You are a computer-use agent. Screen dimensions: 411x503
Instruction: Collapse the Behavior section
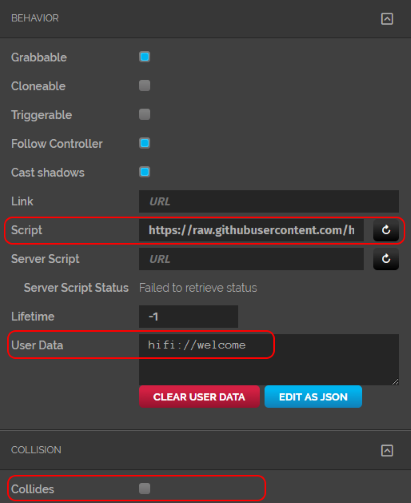pos(387,19)
